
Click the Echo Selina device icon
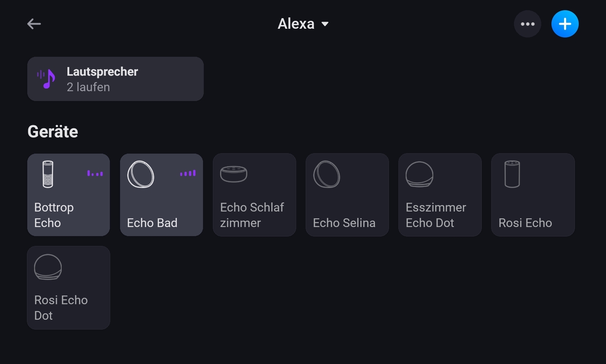click(x=326, y=174)
